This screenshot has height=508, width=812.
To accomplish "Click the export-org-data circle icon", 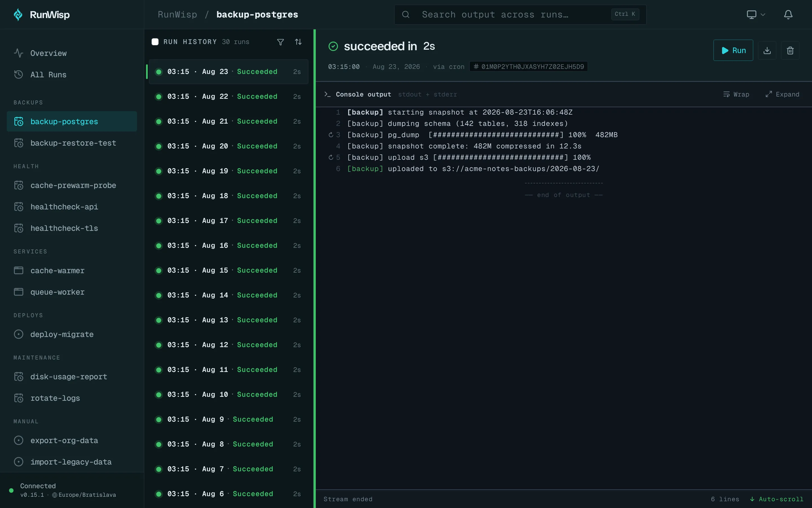I will click(x=18, y=441).
